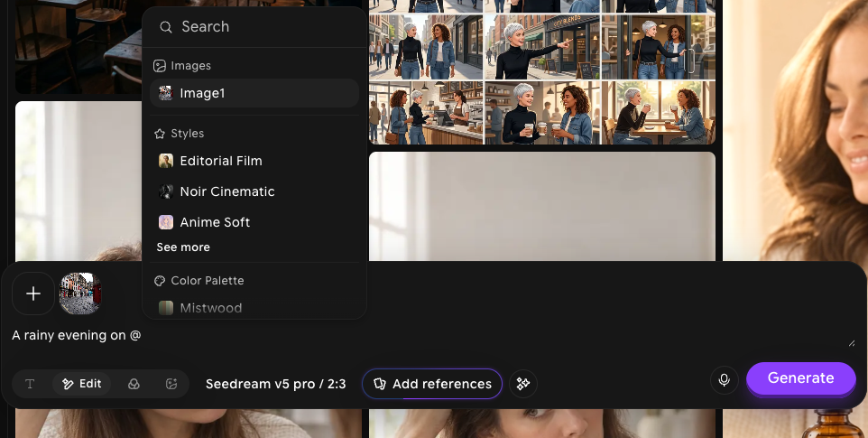Click See more under Styles
The height and width of the screenshot is (438, 868).
(183, 247)
